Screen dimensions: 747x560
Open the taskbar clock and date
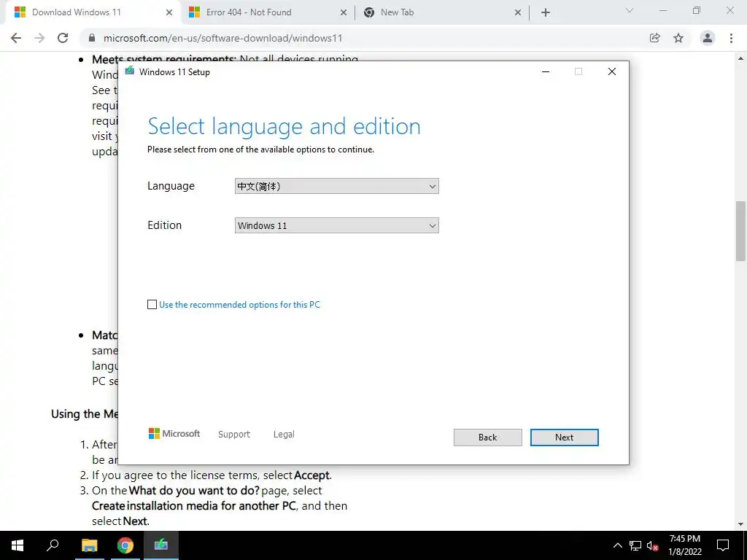coord(685,545)
